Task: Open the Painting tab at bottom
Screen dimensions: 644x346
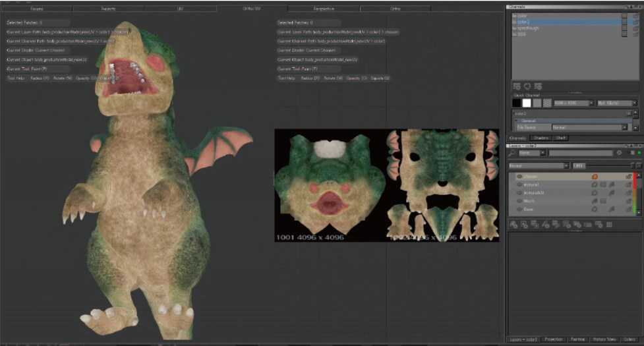Action: coord(578,339)
